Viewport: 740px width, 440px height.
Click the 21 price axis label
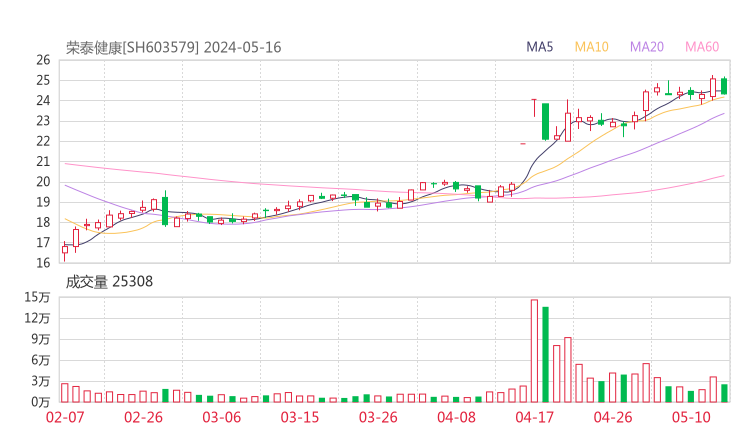43,161
